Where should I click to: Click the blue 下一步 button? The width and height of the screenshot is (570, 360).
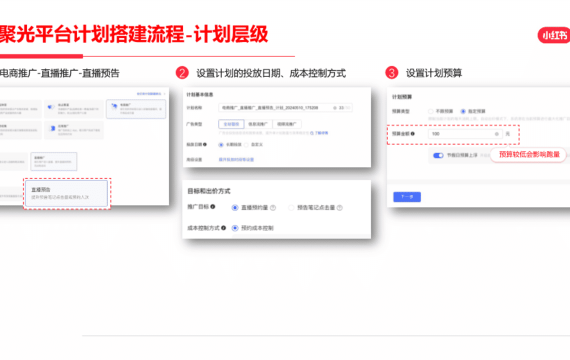407,197
